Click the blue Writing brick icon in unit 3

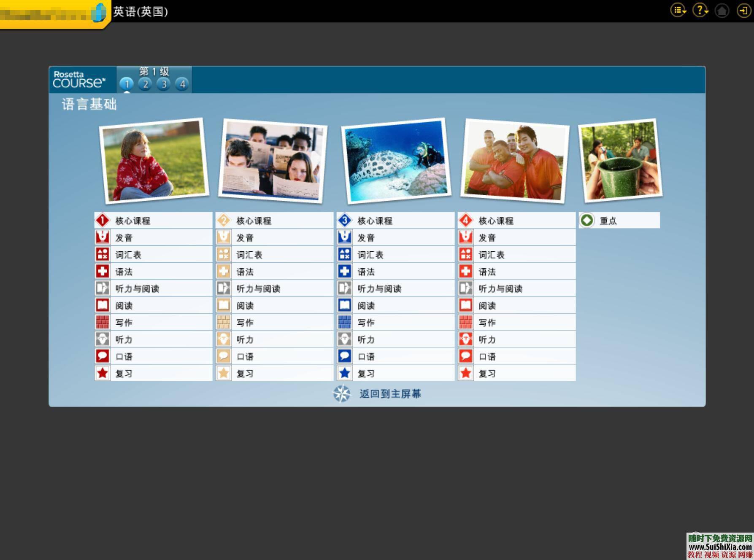pyautogui.click(x=344, y=322)
